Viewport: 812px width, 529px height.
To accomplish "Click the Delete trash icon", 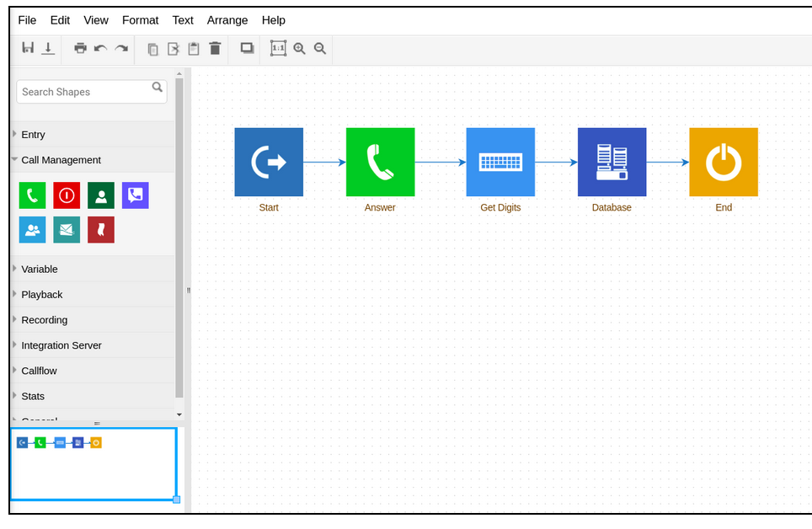I will point(215,48).
